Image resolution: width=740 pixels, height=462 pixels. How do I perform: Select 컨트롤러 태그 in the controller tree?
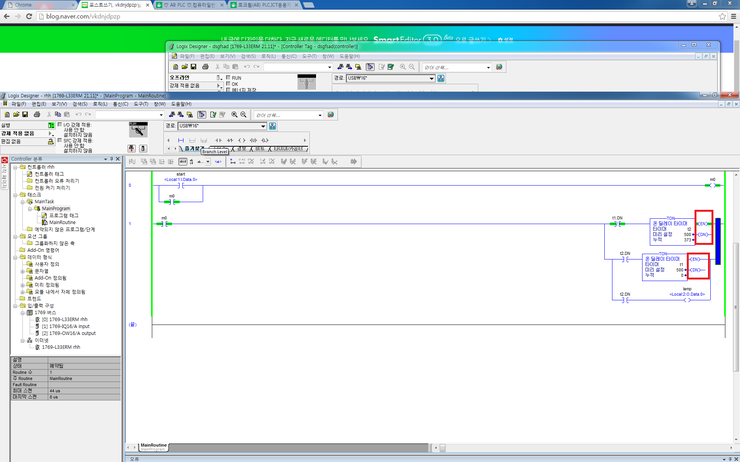point(49,174)
